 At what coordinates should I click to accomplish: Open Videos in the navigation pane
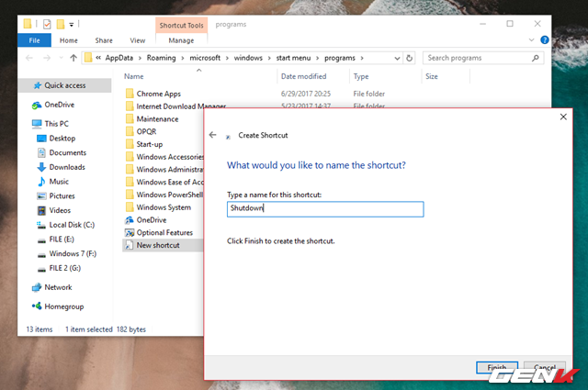tap(60, 210)
